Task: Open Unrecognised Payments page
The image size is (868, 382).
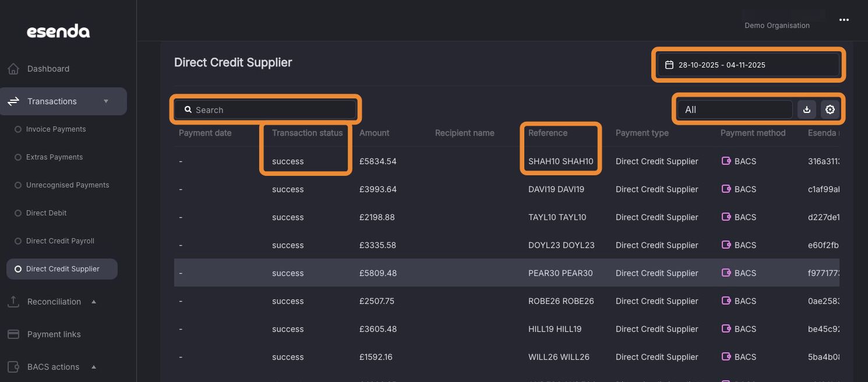Action: (68, 185)
